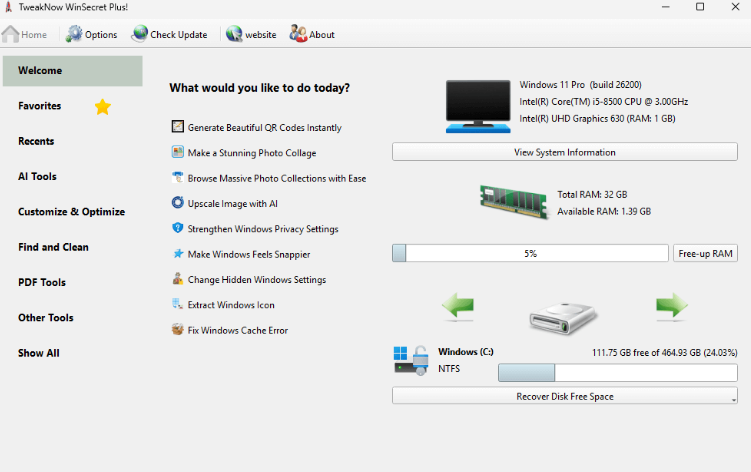Image resolution: width=751 pixels, height=472 pixels.
Task: Click the Make Windows Snappier star icon
Action: coord(178,253)
